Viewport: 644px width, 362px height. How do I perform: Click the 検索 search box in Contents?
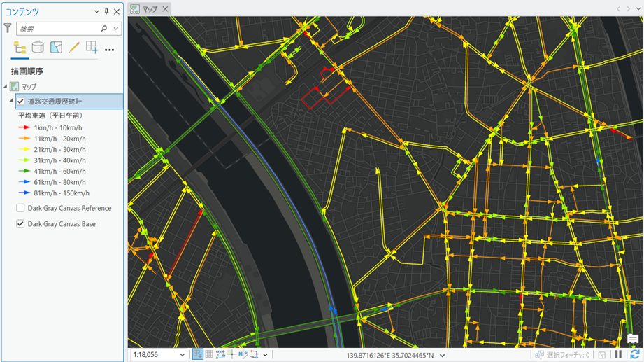click(x=59, y=29)
